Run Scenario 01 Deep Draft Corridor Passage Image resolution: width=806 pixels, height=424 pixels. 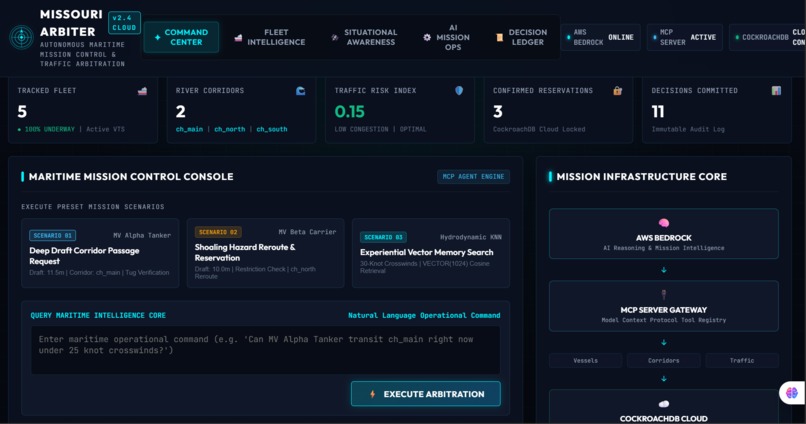pos(100,253)
